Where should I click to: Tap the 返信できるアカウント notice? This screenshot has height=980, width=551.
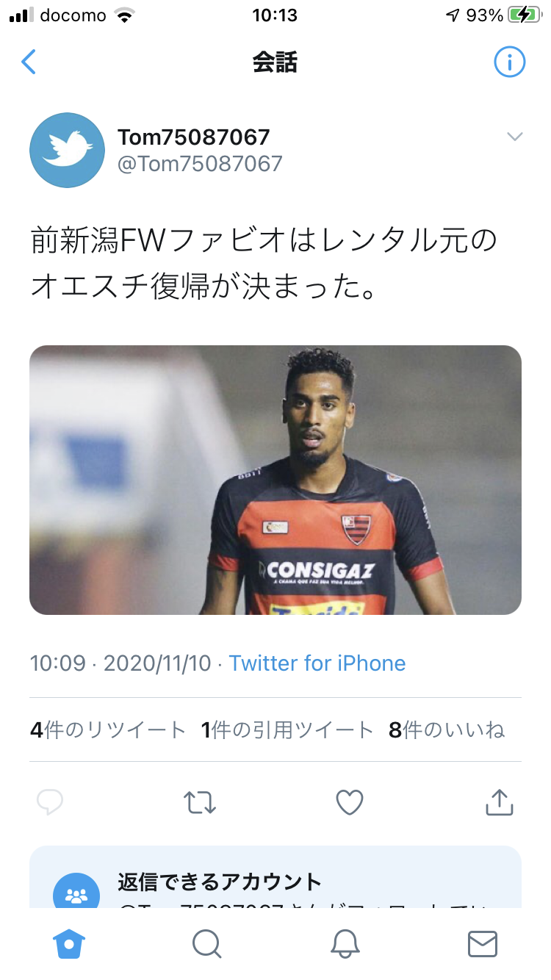coord(275,878)
